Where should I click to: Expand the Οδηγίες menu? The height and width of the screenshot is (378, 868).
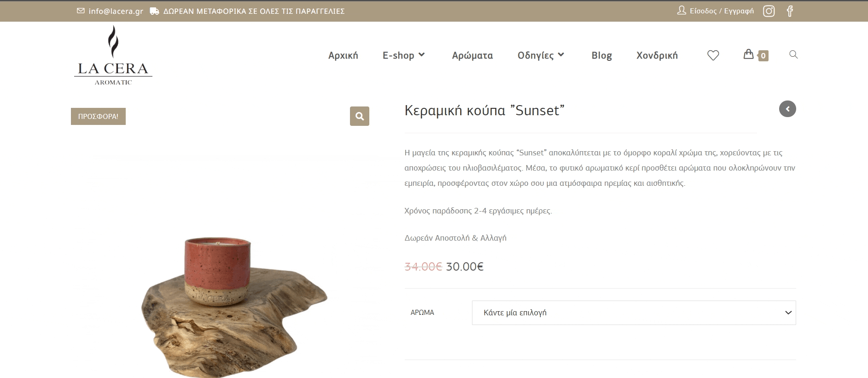coord(541,55)
